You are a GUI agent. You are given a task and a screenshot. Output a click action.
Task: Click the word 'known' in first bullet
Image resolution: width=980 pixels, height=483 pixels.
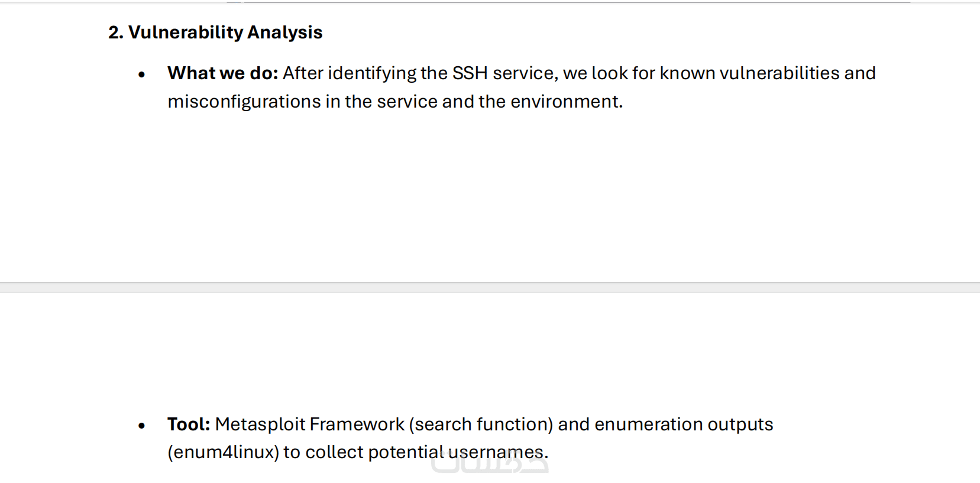(687, 73)
